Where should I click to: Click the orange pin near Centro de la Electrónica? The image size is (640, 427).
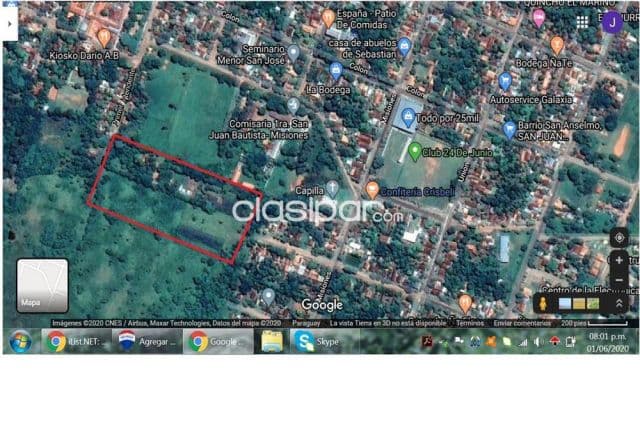coord(465,304)
